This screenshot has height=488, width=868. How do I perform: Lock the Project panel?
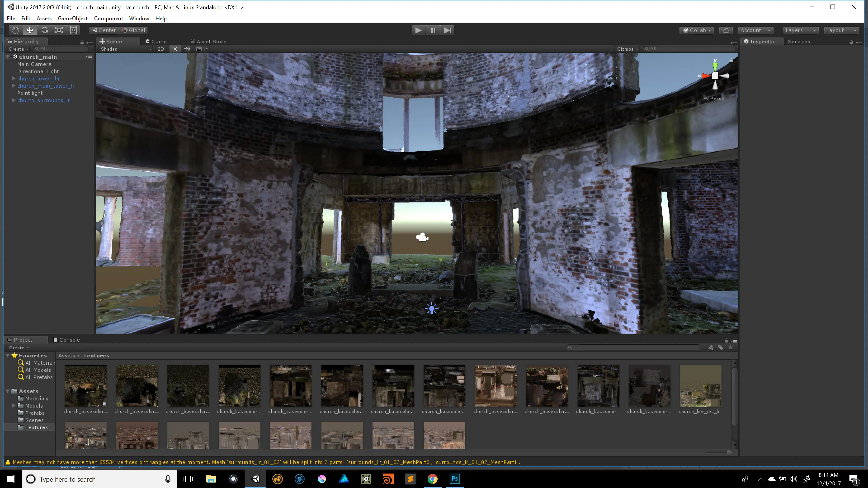pyautogui.click(x=726, y=340)
